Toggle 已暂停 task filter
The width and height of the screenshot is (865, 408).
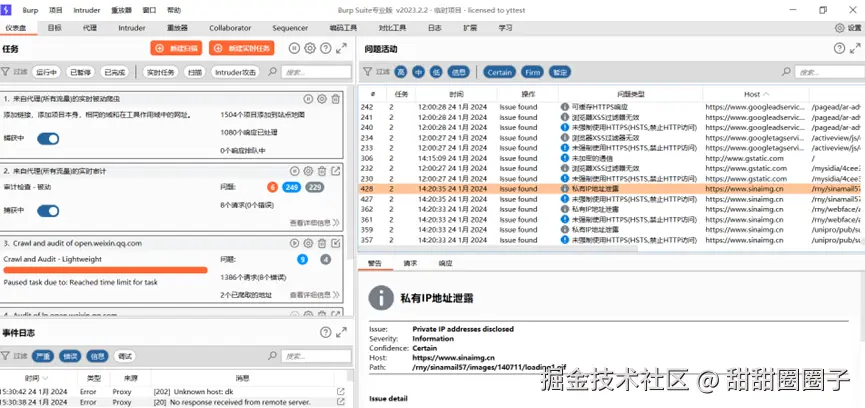click(x=81, y=72)
